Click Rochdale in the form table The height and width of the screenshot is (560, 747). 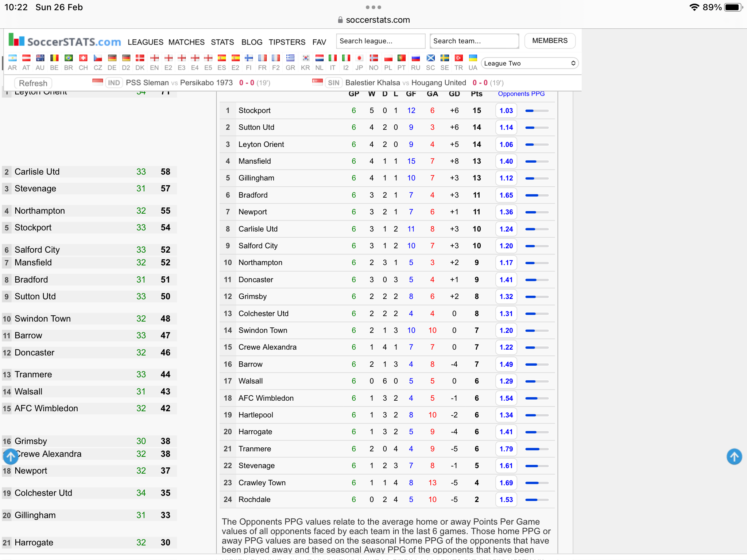(254, 499)
